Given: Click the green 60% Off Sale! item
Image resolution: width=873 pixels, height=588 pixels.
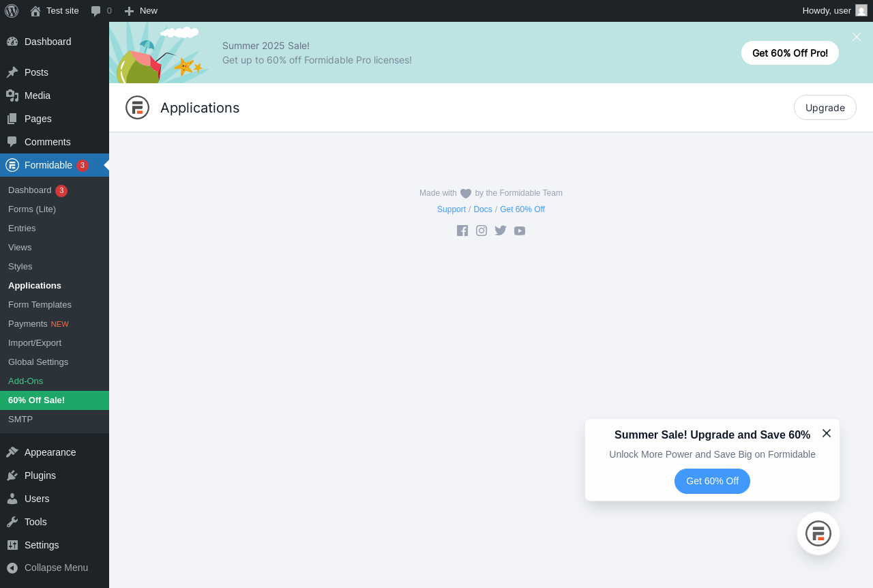Looking at the screenshot, I should click(x=55, y=400).
